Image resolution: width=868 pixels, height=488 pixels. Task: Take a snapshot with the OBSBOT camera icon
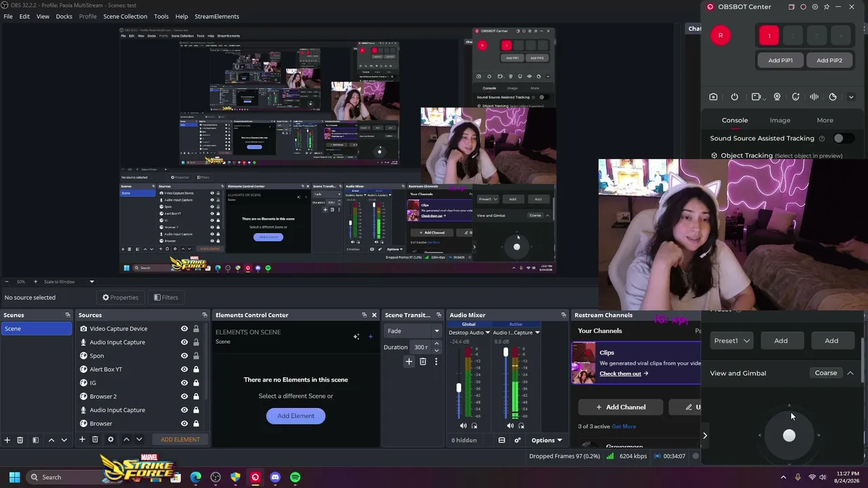point(713,97)
